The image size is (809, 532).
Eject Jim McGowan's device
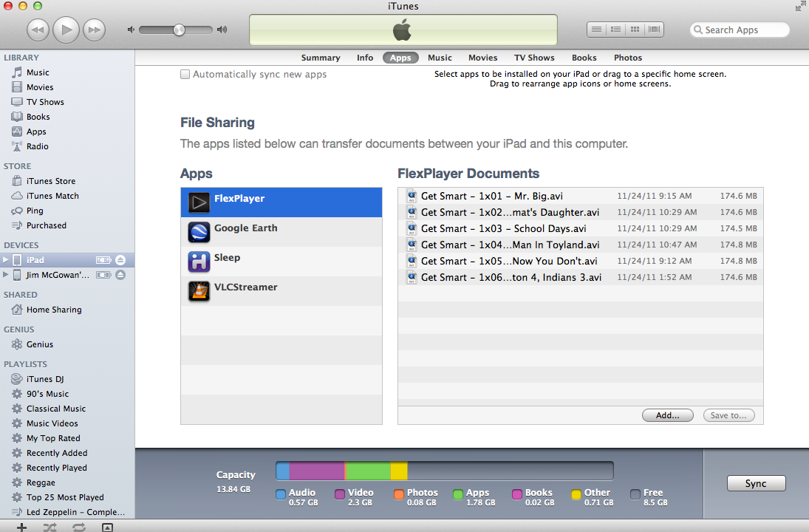(120, 275)
